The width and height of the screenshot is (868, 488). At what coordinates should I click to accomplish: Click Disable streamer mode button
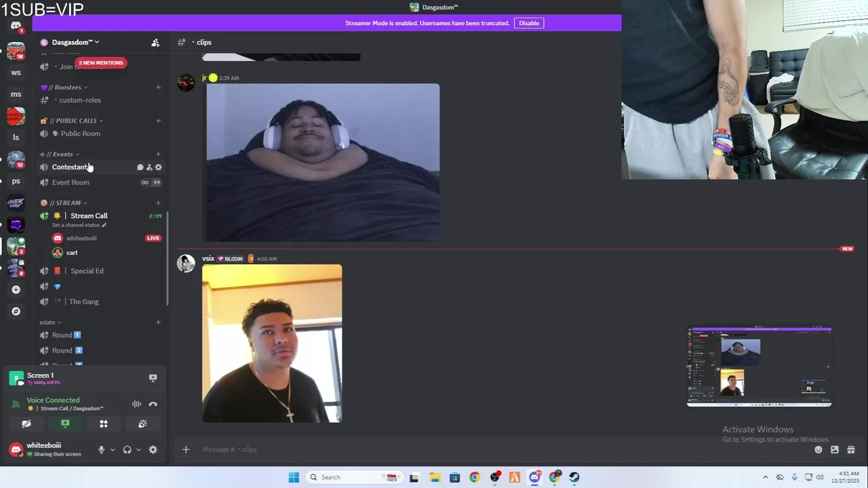[529, 23]
